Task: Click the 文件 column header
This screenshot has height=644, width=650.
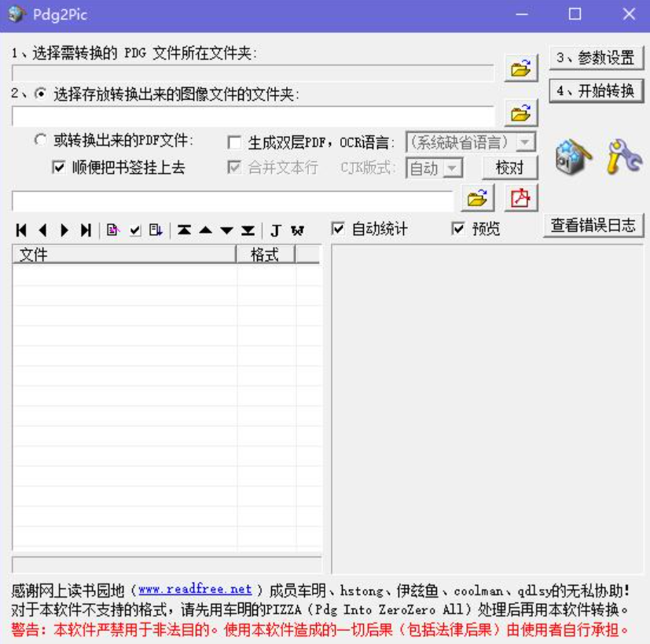Action: 124,254
